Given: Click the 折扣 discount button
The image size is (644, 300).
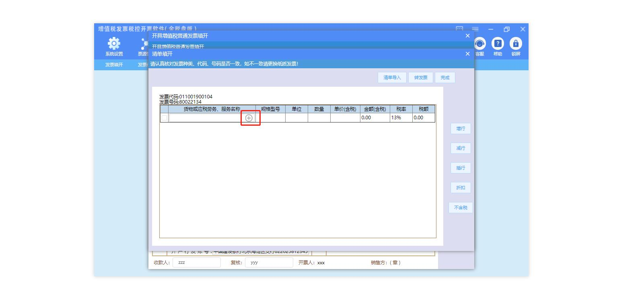Looking at the screenshot, I should pos(461,188).
